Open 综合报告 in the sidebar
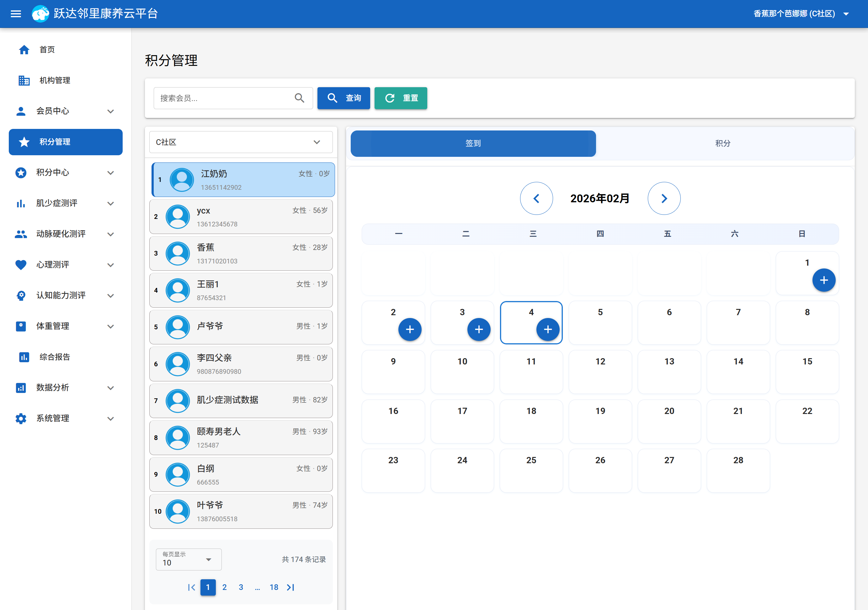This screenshot has height=610, width=868. pyautogui.click(x=66, y=357)
